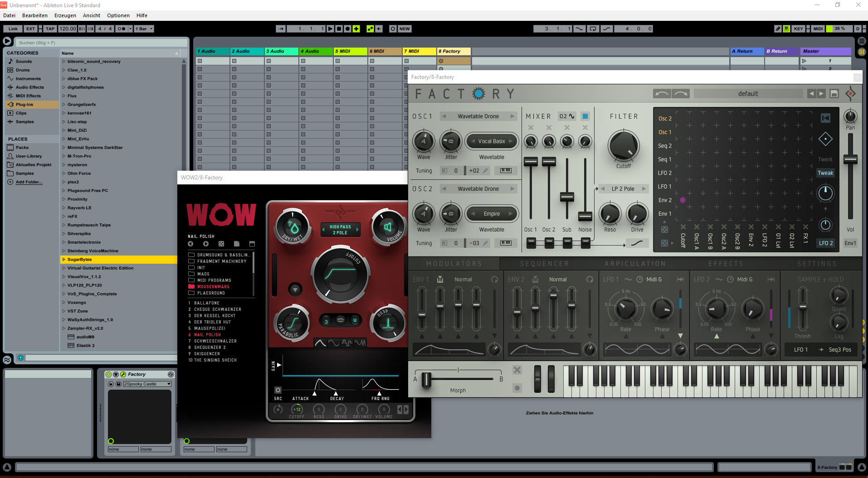Open the SEQUENCER tab in Factory

point(544,264)
